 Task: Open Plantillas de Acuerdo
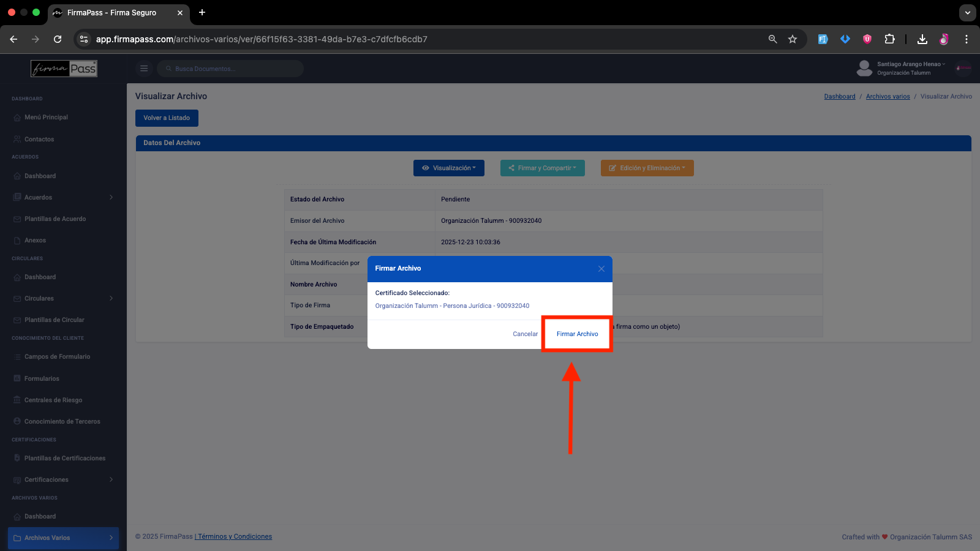(x=55, y=219)
